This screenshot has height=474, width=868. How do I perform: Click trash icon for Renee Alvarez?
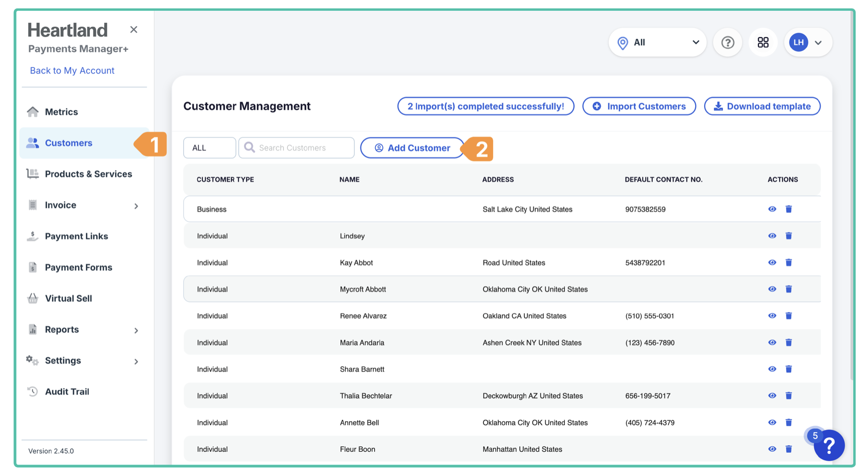coord(789,316)
